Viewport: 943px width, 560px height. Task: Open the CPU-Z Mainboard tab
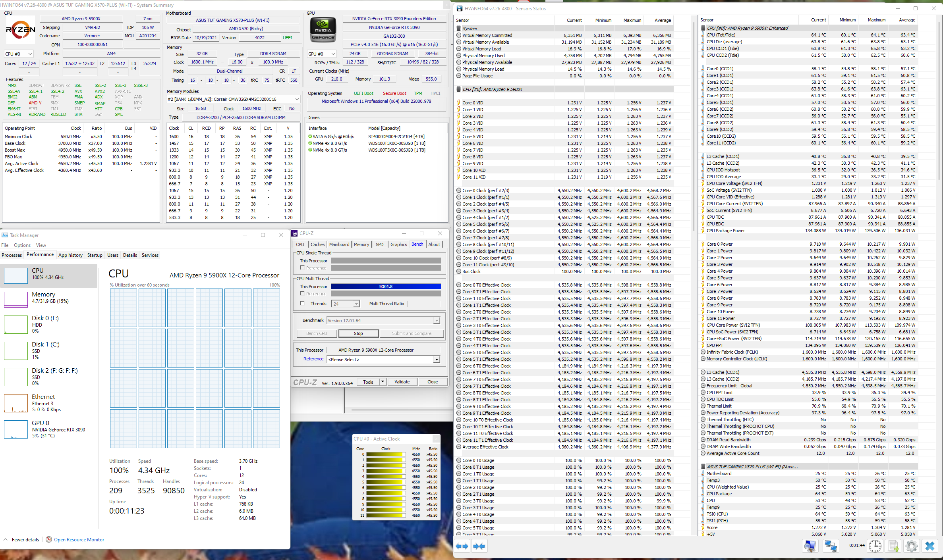(x=339, y=244)
